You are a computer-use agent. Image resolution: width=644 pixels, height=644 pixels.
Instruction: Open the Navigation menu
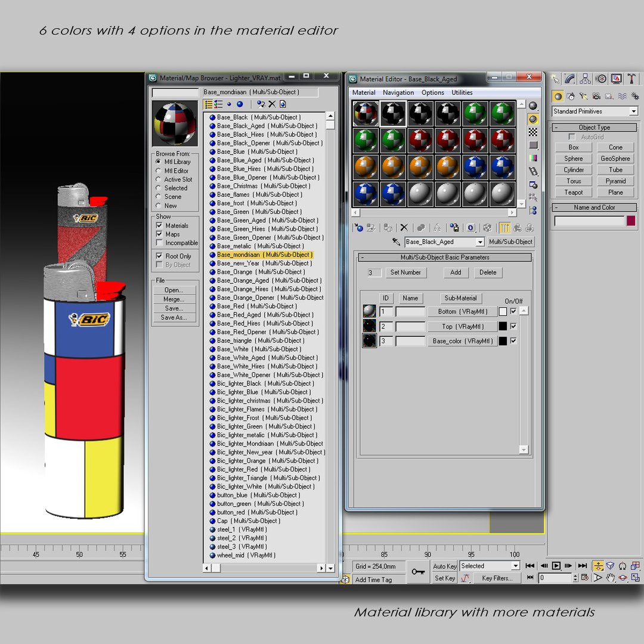[x=398, y=92]
